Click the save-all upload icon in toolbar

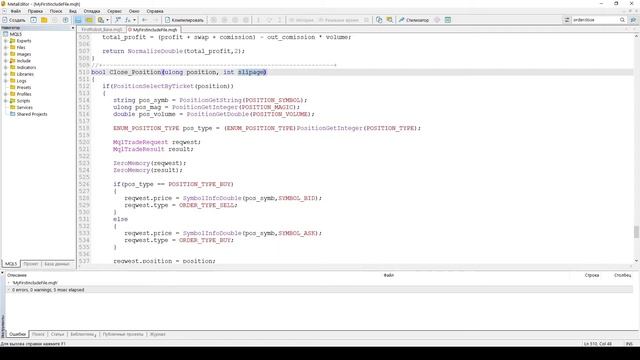(x=65, y=20)
